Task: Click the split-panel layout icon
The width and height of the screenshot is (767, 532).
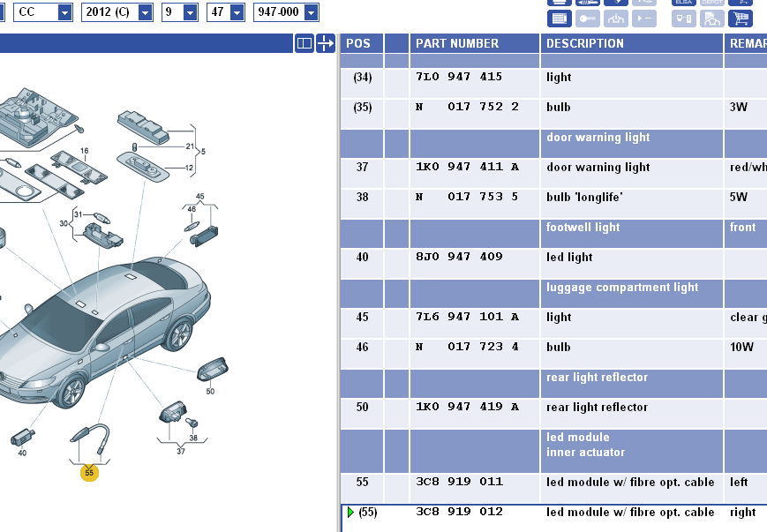Action: click(x=304, y=43)
